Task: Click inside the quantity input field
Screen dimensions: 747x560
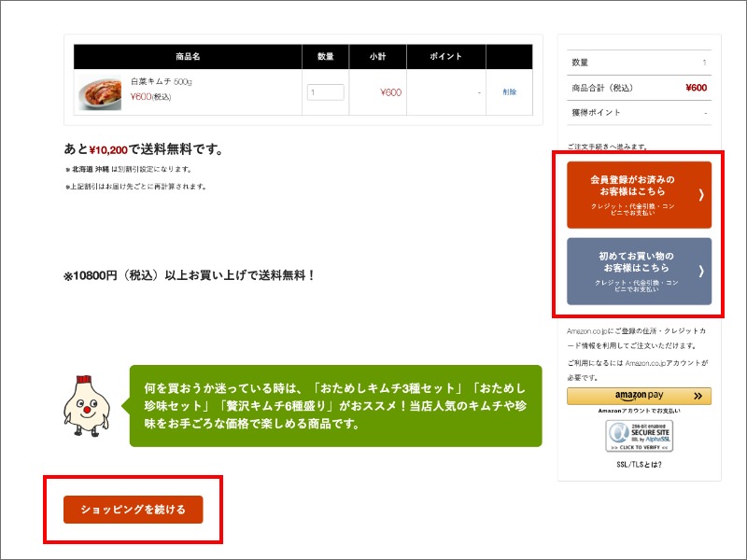Action: [325, 91]
